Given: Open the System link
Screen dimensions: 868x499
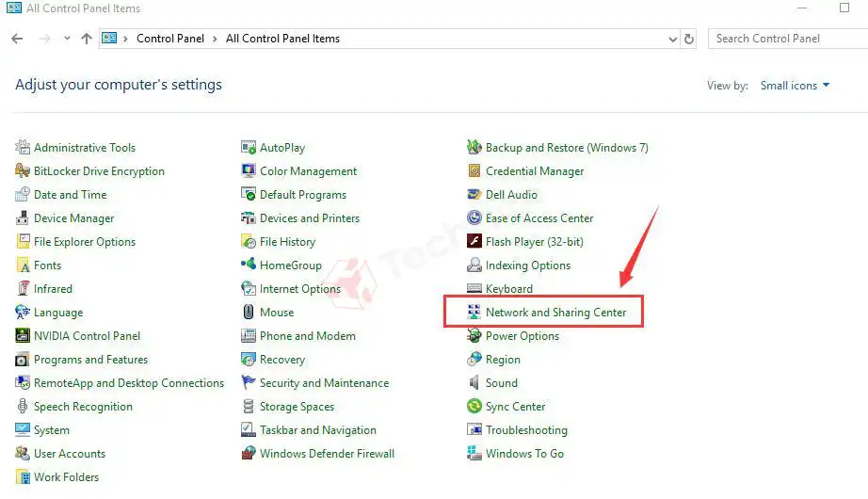Looking at the screenshot, I should click(x=52, y=429).
